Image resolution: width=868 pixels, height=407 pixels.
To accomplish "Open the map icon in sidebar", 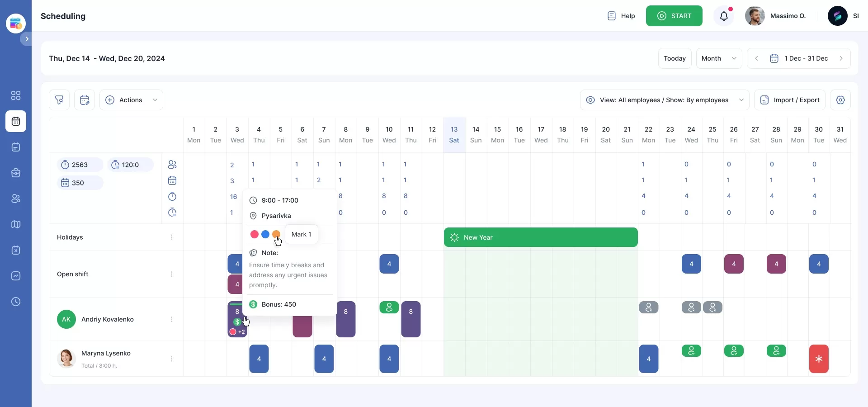I will 16,224.
